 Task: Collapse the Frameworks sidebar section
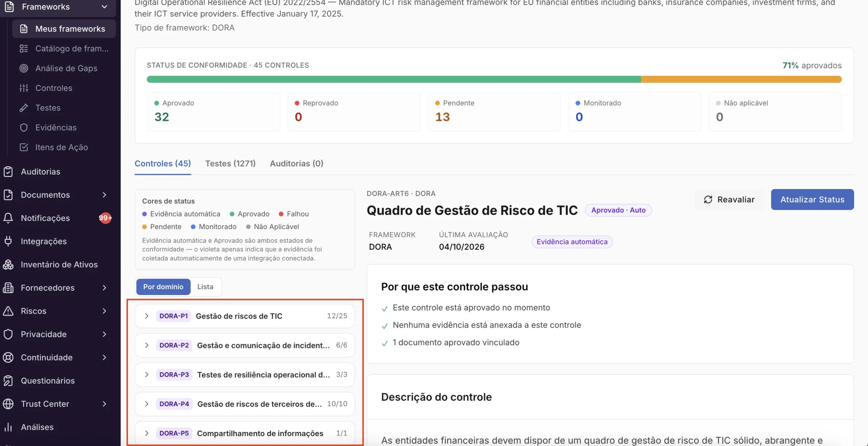[x=104, y=7]
